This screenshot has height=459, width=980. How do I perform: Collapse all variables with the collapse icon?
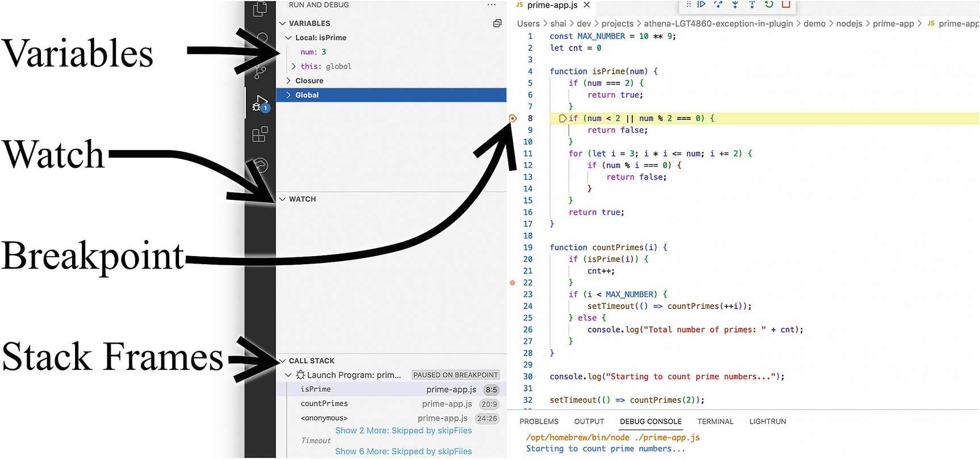pyautogui.click(x=497, y=23)
